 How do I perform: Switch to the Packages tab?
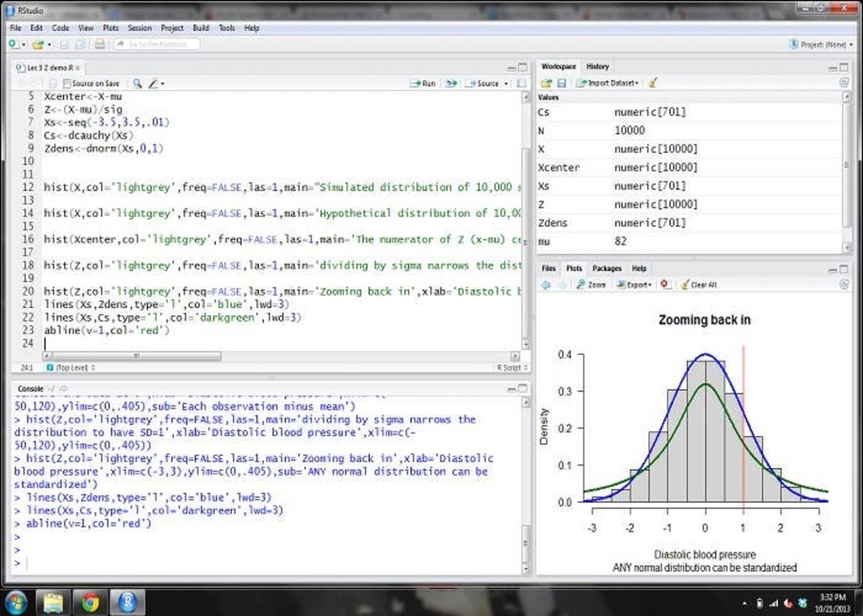pyautogui.click(x=606, y=268)
